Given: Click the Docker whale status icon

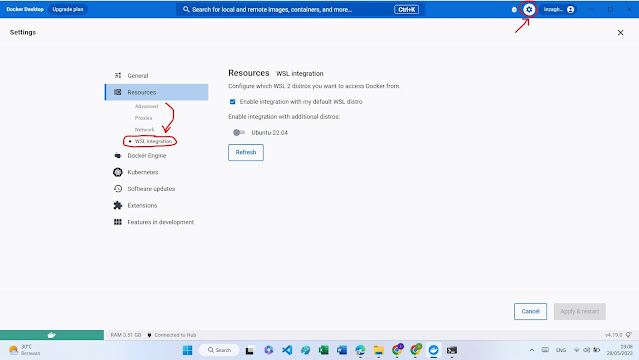Looking at the screenshot, I should tap(52, 335).
